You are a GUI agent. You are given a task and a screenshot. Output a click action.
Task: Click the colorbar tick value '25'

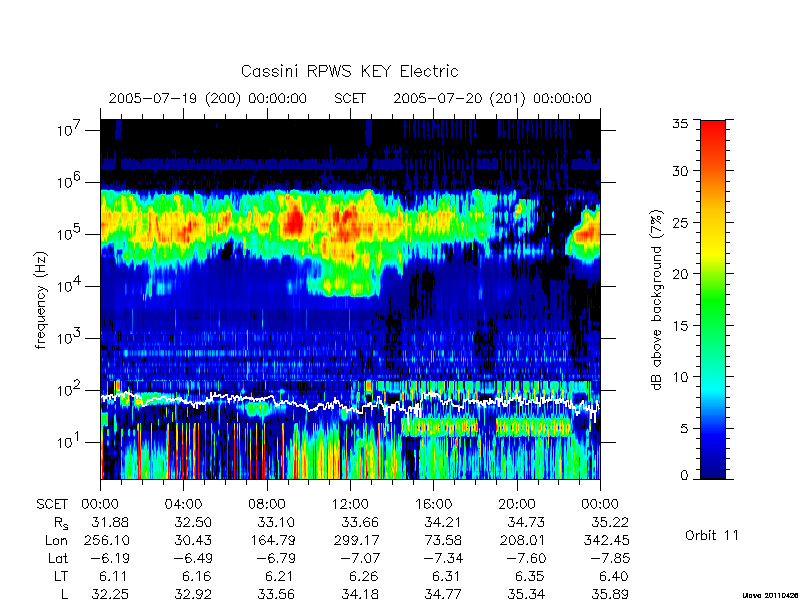(x=680, y=222)
